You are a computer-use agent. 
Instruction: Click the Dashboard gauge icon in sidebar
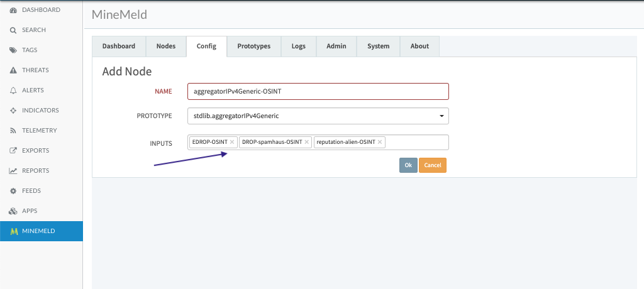[13, 10]
